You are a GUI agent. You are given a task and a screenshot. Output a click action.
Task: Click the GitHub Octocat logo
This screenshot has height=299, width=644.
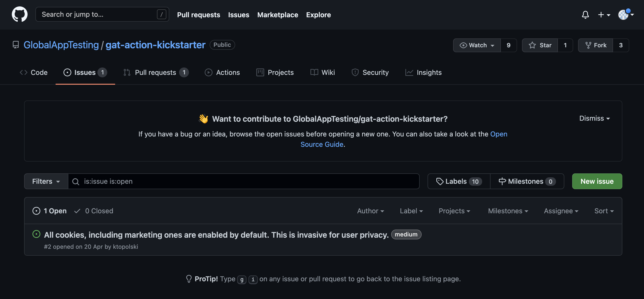pos(19,15)
